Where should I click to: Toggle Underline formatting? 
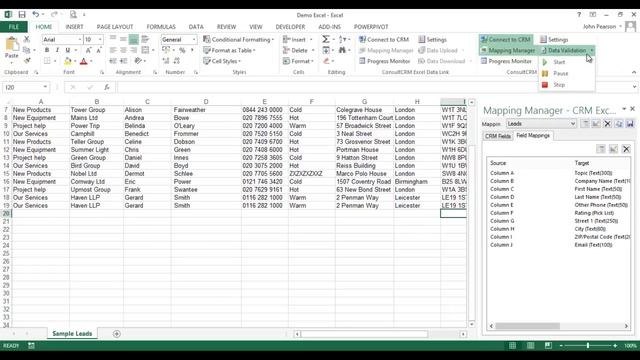point(68,50)
